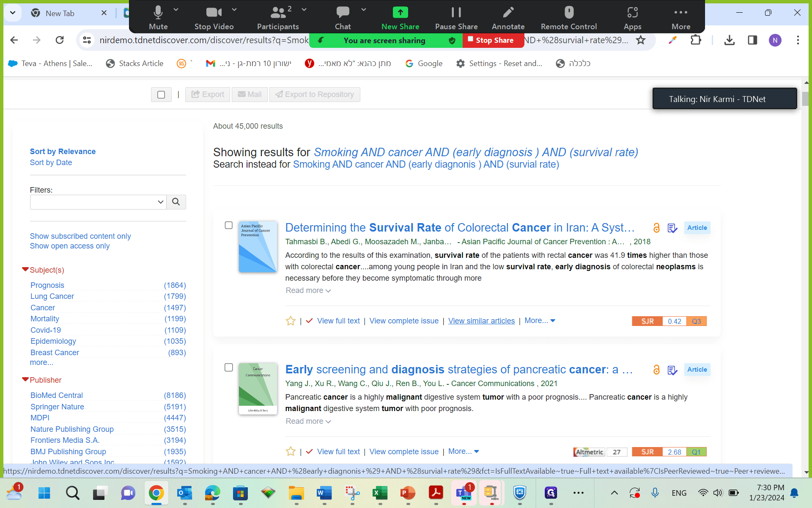The height and width of the screenshot is (508, 812).
Task: Open Google bookmark
Action: [424, 63]
